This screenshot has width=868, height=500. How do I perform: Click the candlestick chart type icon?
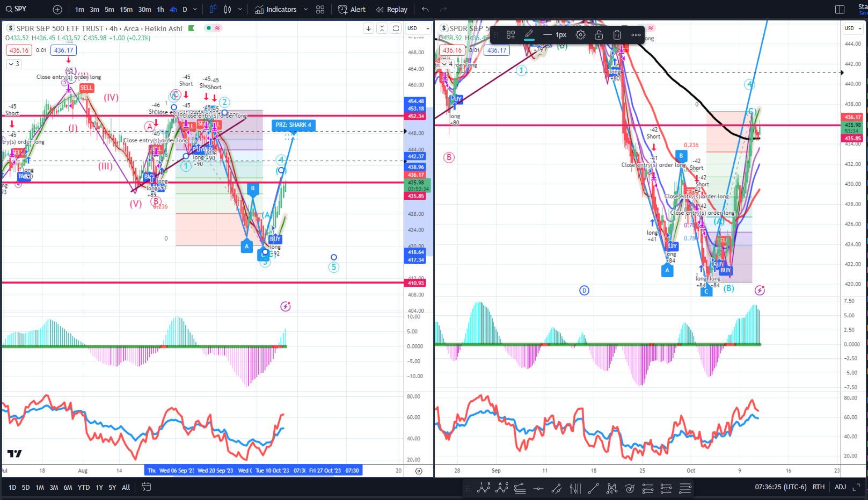pos(228,9)
